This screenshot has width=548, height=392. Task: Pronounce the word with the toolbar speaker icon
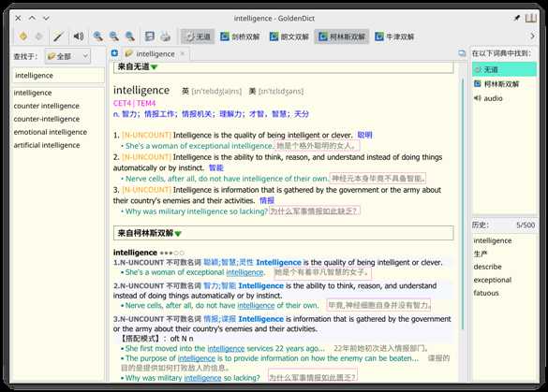pos(79,36)
